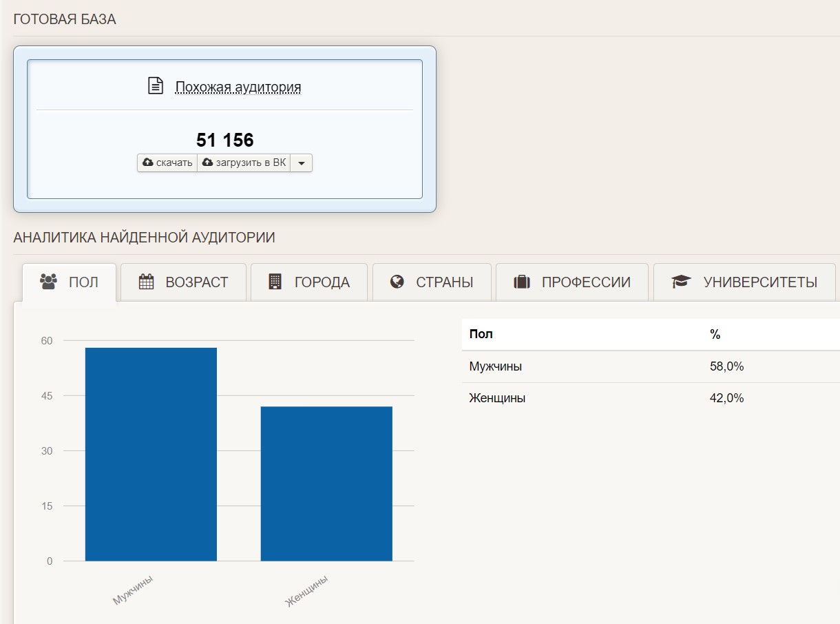Click the cloud icon on загрузить в ВК
Screen dimensions: 840x624
click(x=207, y=163)
